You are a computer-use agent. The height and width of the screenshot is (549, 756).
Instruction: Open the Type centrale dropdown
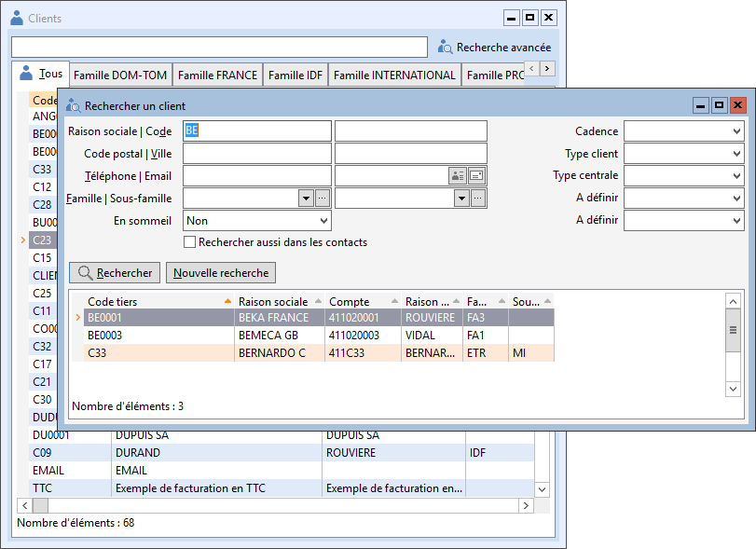click(683, 175)
